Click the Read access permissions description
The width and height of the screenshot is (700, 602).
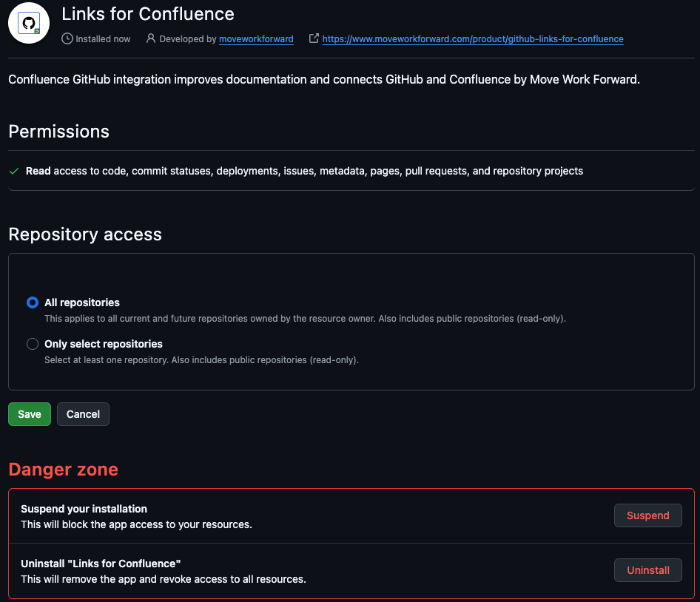[x=304, y=171]
